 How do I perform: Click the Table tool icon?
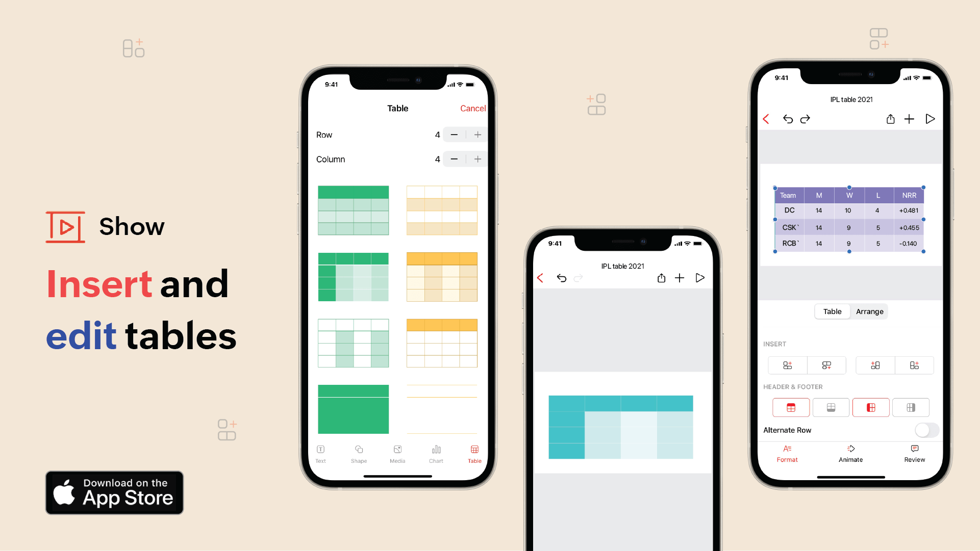(x=474, y=451)
